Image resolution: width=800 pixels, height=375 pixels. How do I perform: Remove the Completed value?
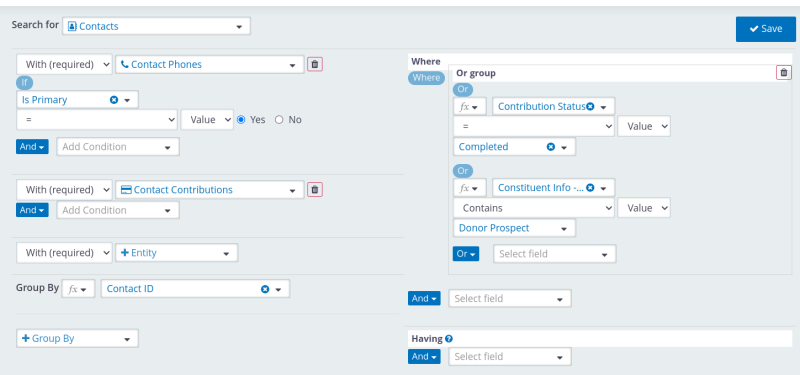(x=551, y=147)
